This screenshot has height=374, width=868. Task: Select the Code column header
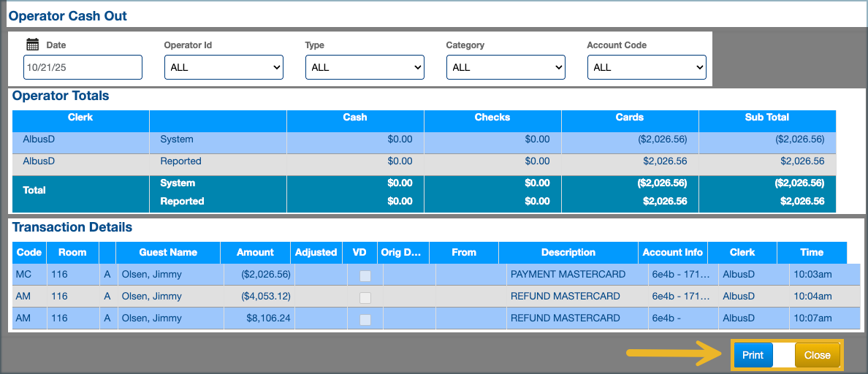(x=29, y=252)
